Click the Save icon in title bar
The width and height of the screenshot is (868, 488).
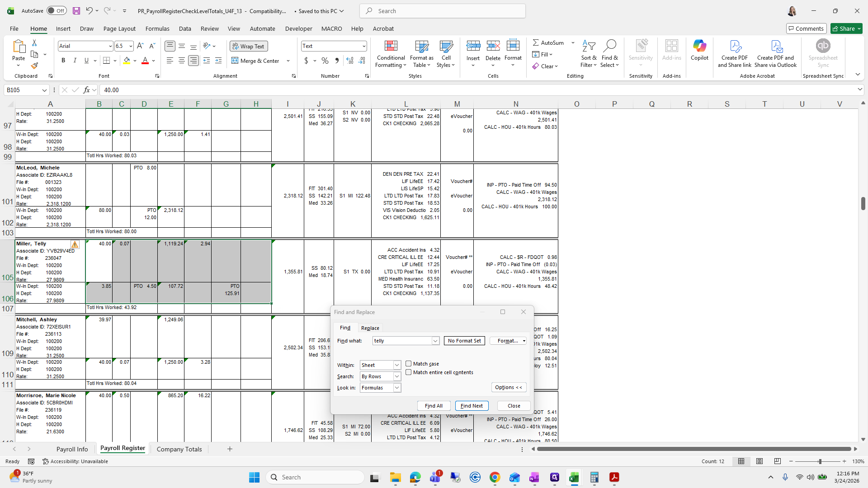coord(76,11)
